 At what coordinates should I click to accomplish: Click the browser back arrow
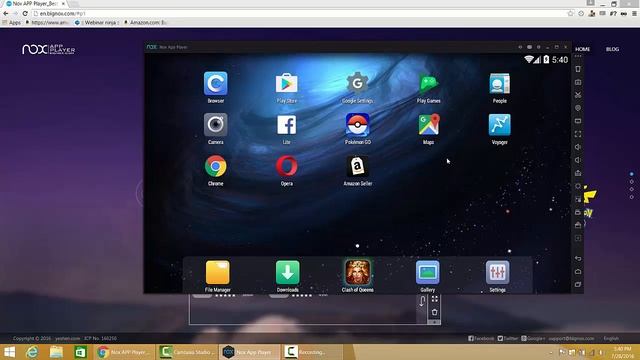tap(5, 13)
